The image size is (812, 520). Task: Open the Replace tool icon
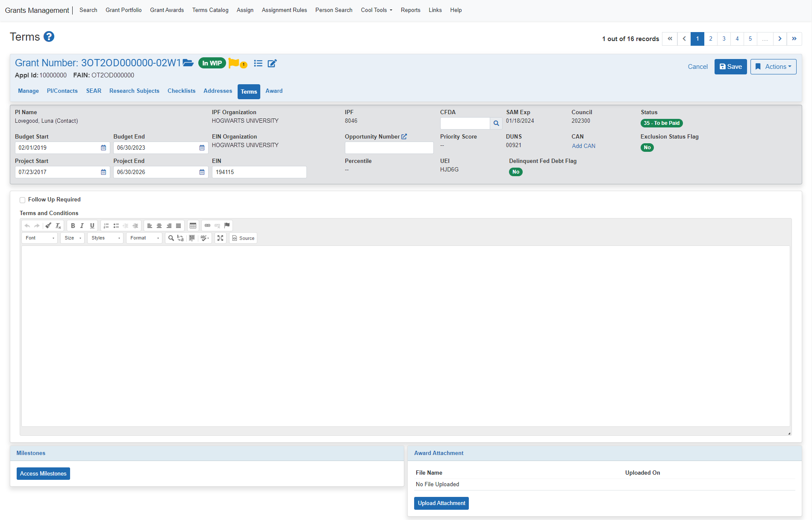181,238
